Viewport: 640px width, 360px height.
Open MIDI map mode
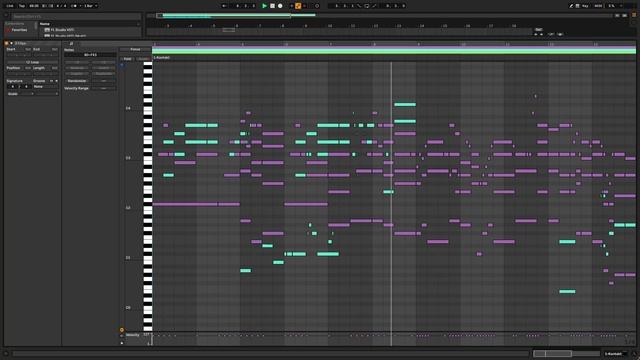[598, 6]
